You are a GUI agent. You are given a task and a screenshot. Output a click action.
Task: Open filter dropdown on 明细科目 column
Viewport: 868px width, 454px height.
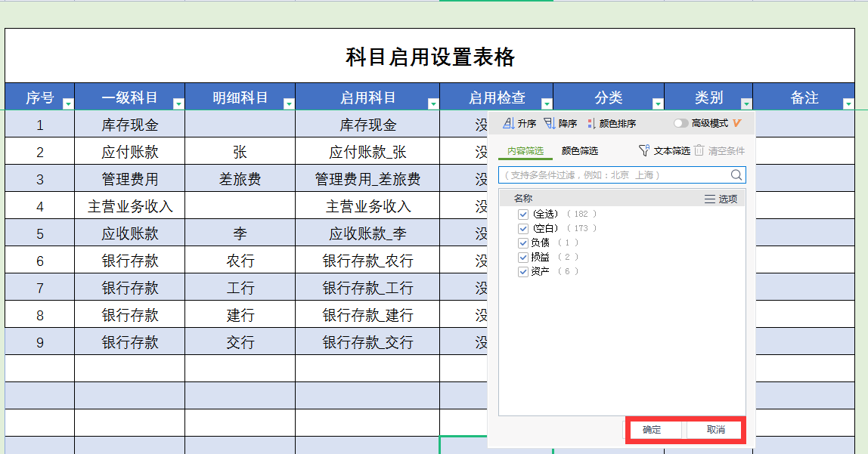click(288, 103)
